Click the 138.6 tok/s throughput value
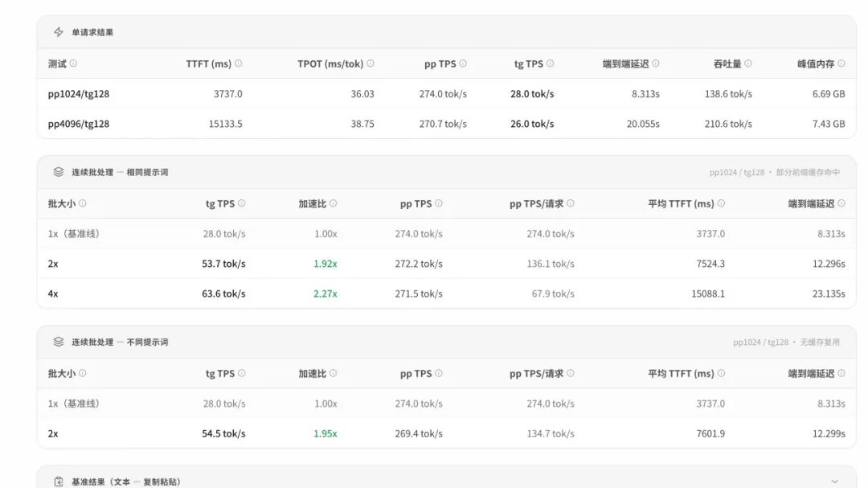Image resolution: width=868 pixels, height=488 pixels. pyautogui.click(x=728, y=94)
